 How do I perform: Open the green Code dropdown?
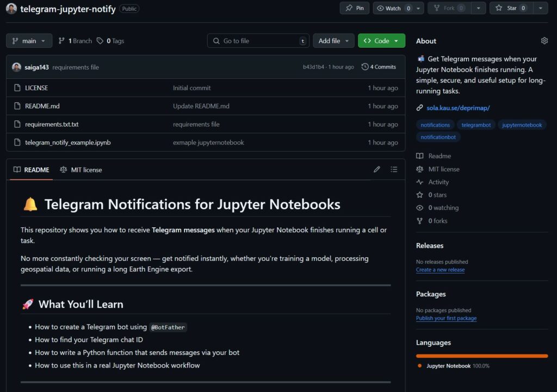tap(381, 41)
